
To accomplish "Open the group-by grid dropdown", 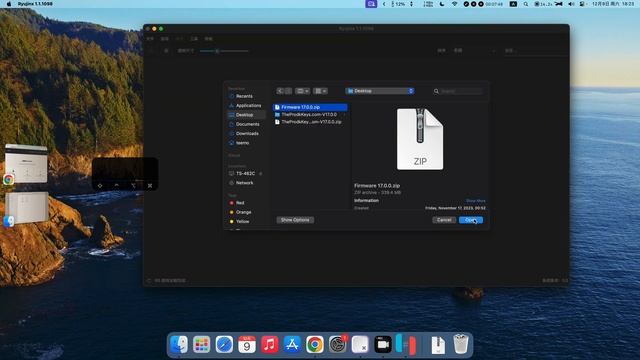I will (320, 91).
